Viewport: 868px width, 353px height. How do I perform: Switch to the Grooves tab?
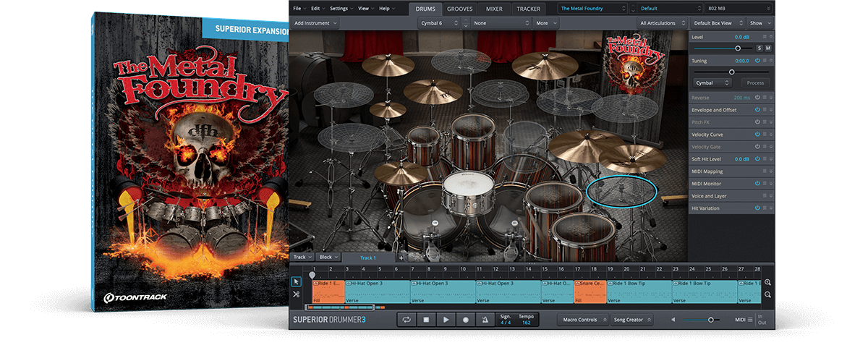pyautogui.click(x=460, y=9)
